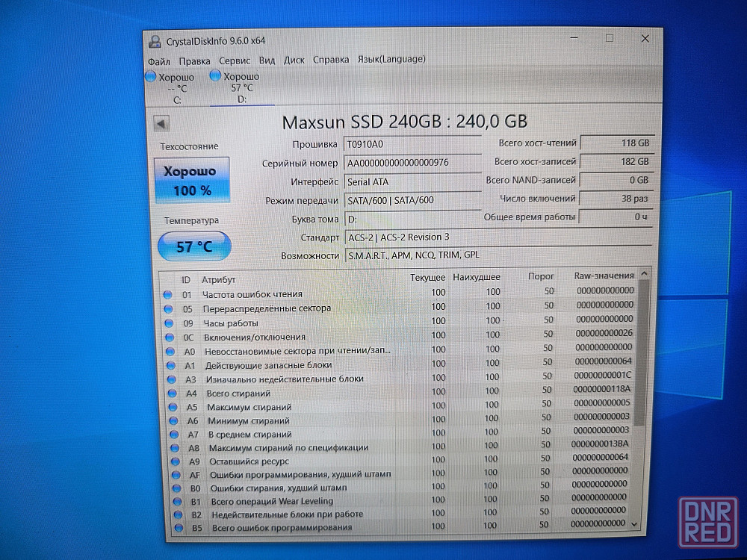Click raw value 000000000026 of Включения/отключения

604,333
